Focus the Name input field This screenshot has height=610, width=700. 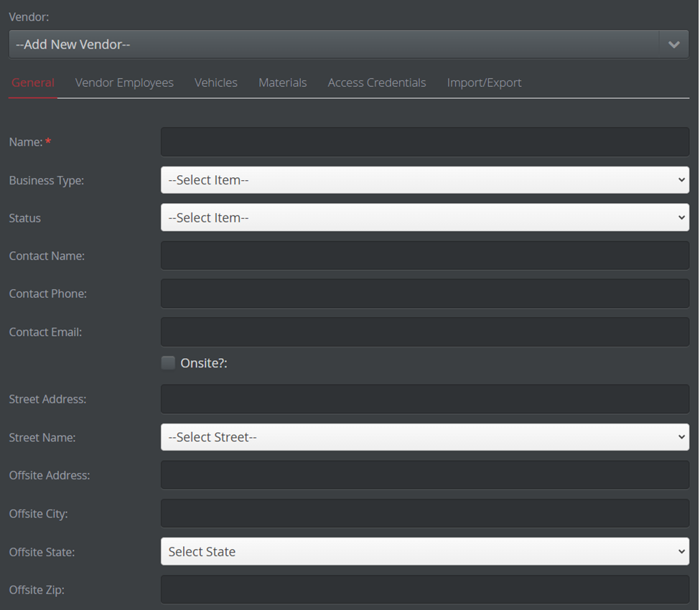(425, 142)
